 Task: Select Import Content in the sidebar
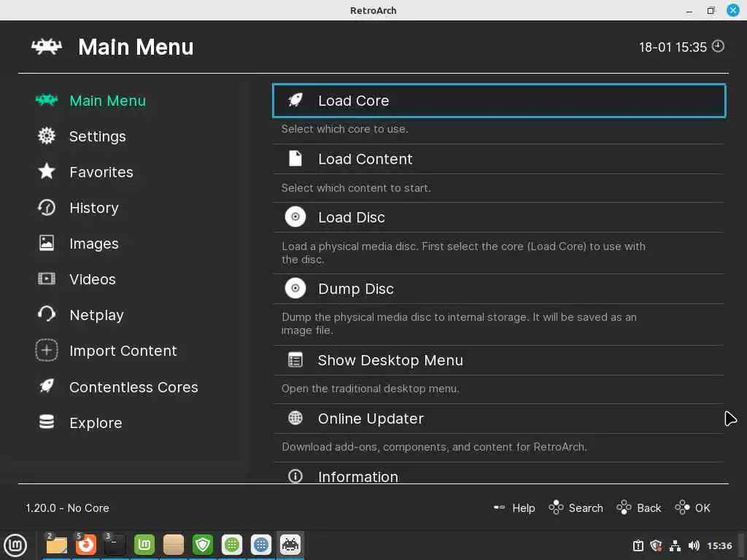[123, 351]
